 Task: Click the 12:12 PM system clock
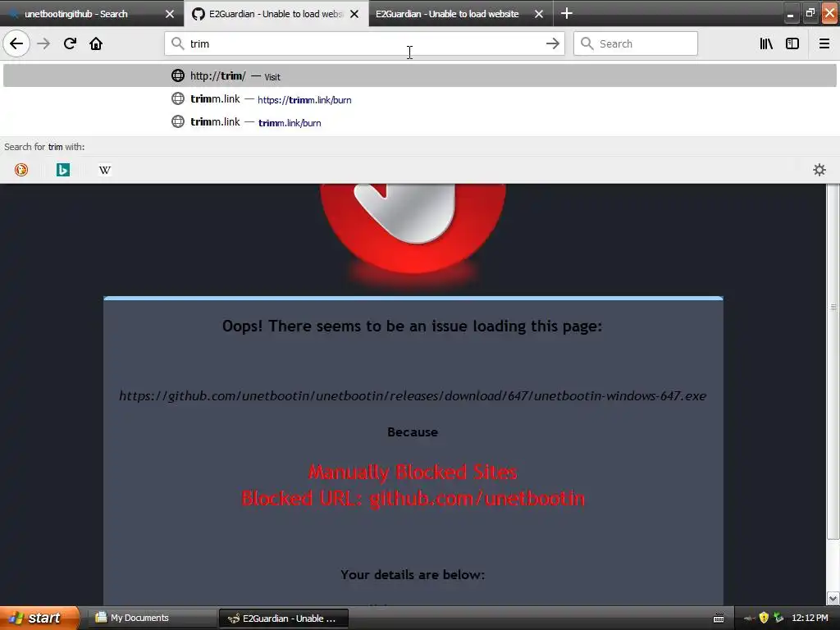pos(810,618)
